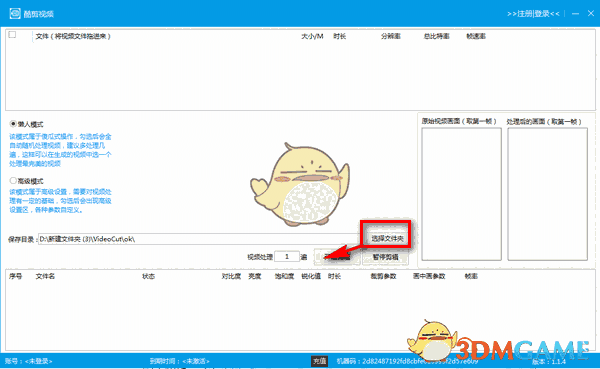Click the 保存目录 path input field
600x369 pixels.
tap(198, 239)
